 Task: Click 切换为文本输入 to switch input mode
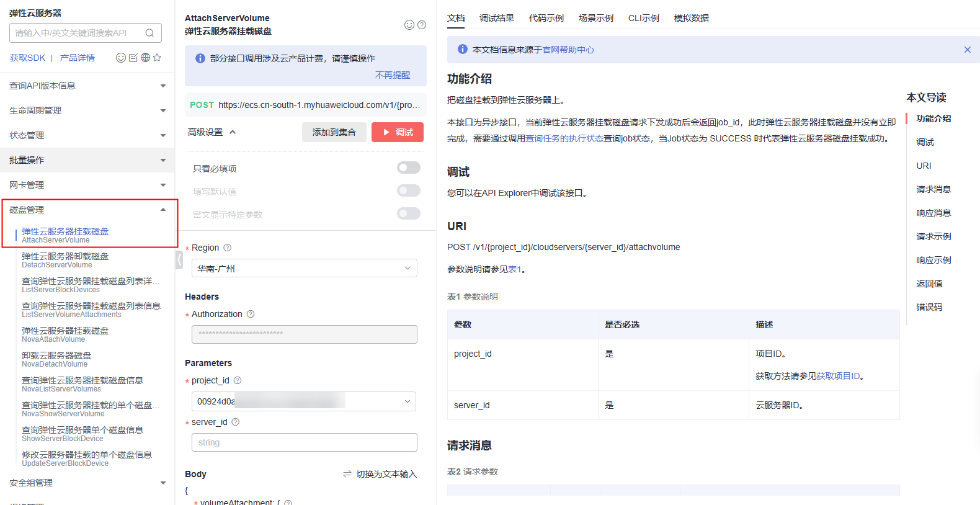(386, 474)
